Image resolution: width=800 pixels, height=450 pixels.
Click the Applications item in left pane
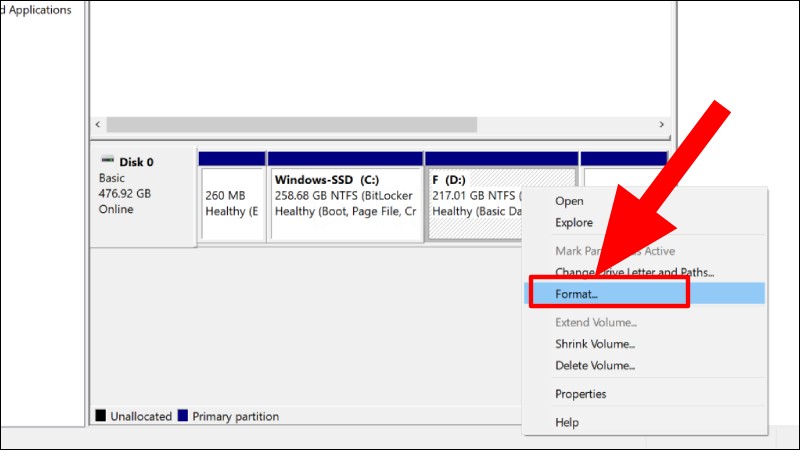coord(38,10)
